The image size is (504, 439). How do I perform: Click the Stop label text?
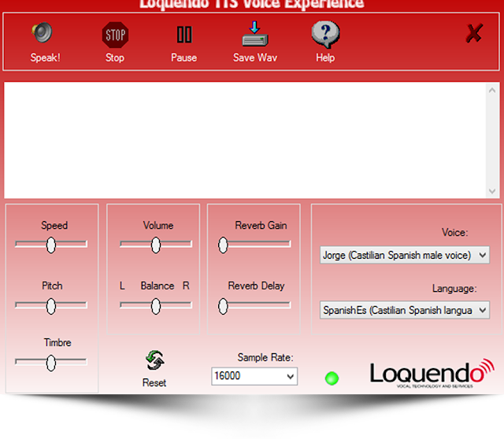pos(115,57)
